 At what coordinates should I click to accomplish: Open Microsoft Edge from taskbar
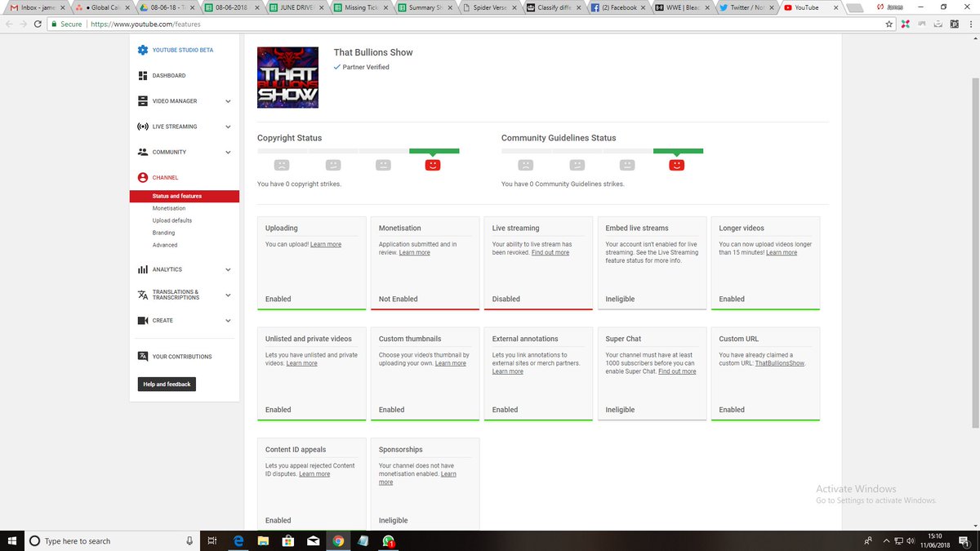(x=238, y=540)
